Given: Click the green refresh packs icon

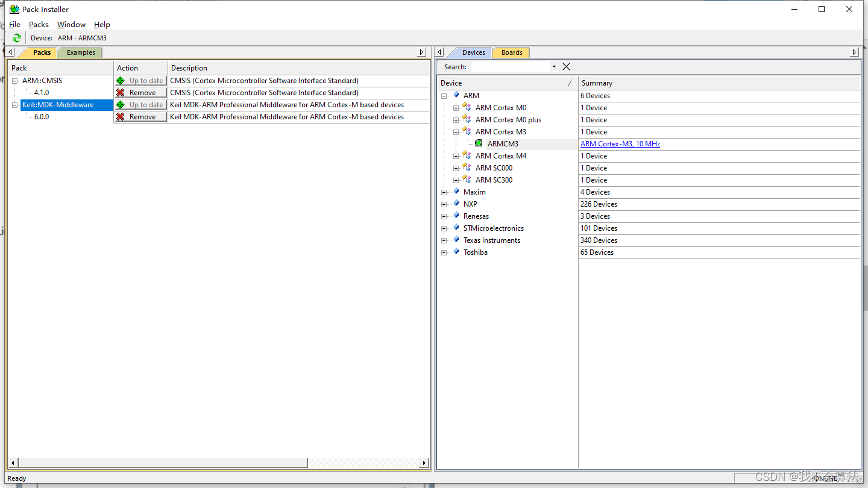Looking at the screenshot, I should [17, 38].
